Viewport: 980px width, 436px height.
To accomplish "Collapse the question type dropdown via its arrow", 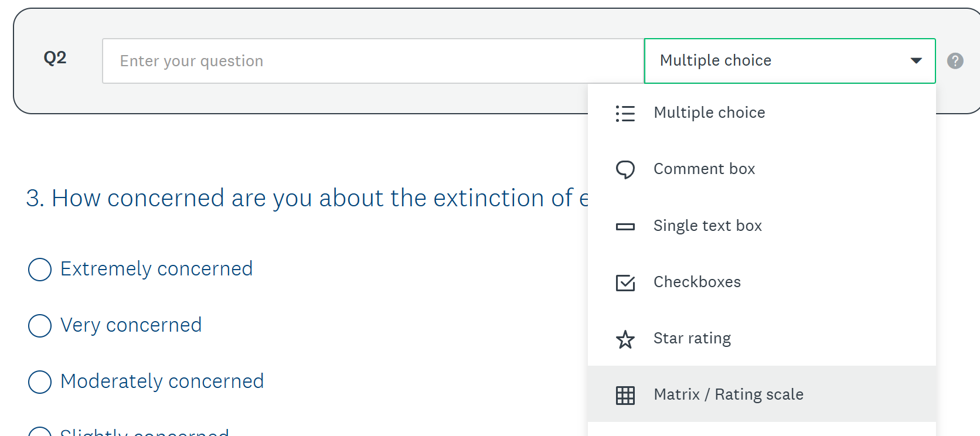I will click(916, 61).
